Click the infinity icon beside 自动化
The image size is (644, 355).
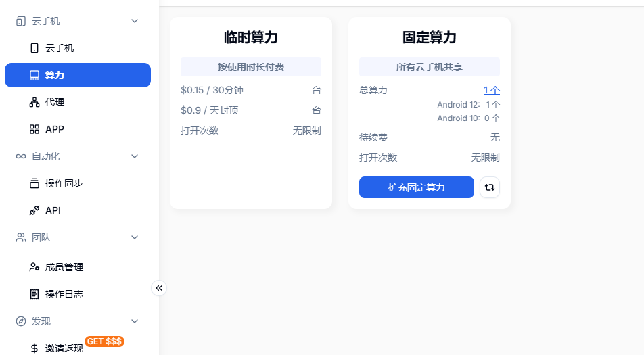(20, 156)
